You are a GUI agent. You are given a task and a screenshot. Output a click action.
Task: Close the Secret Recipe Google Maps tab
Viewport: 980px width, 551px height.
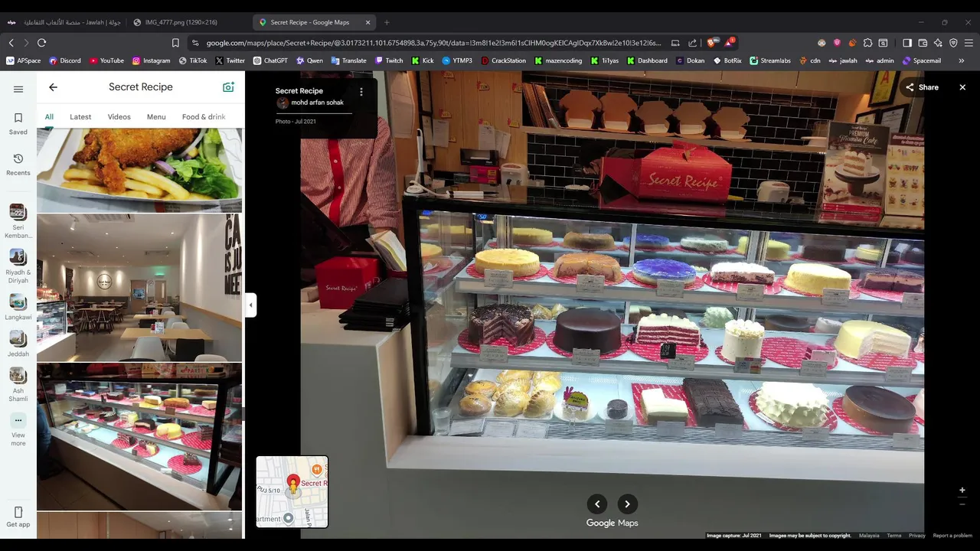pyautogui.click(x=367, y=22)
